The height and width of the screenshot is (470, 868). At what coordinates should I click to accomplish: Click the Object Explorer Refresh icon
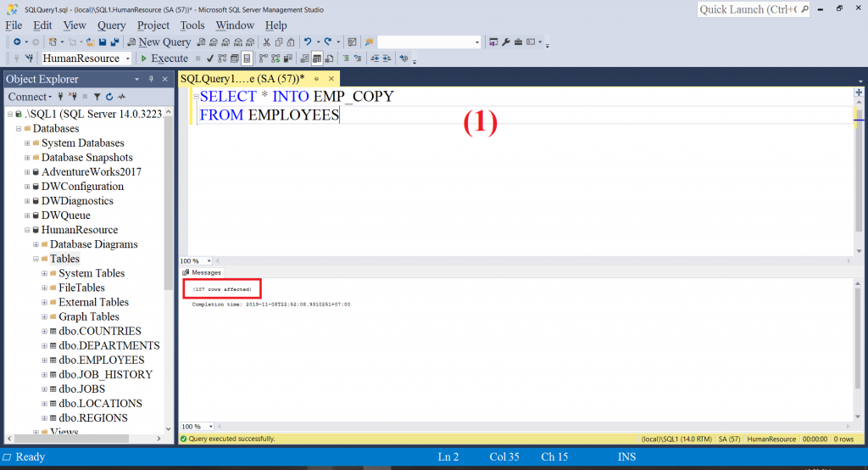coord(109,97)
